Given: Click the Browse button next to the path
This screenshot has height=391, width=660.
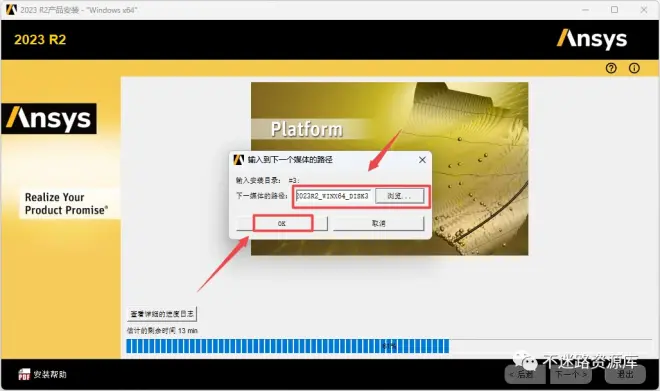Looking at the screenshot, I should 399,196.
